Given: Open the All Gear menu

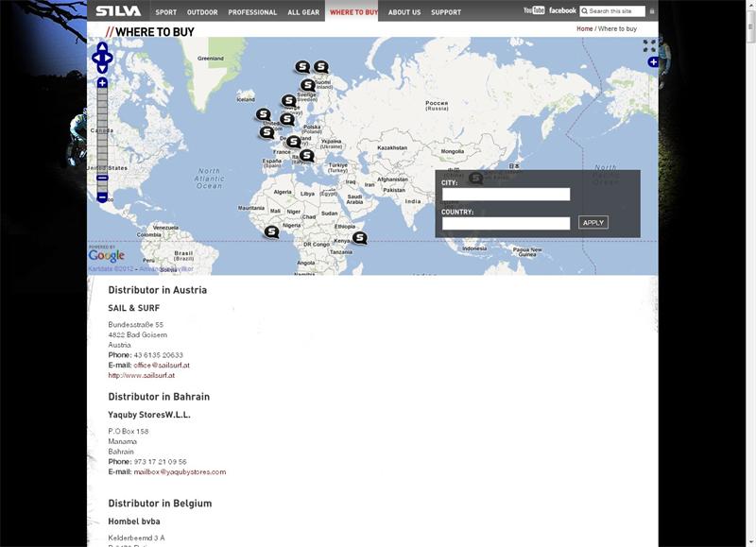Looking at the screenshot, I should coord(302,12).
